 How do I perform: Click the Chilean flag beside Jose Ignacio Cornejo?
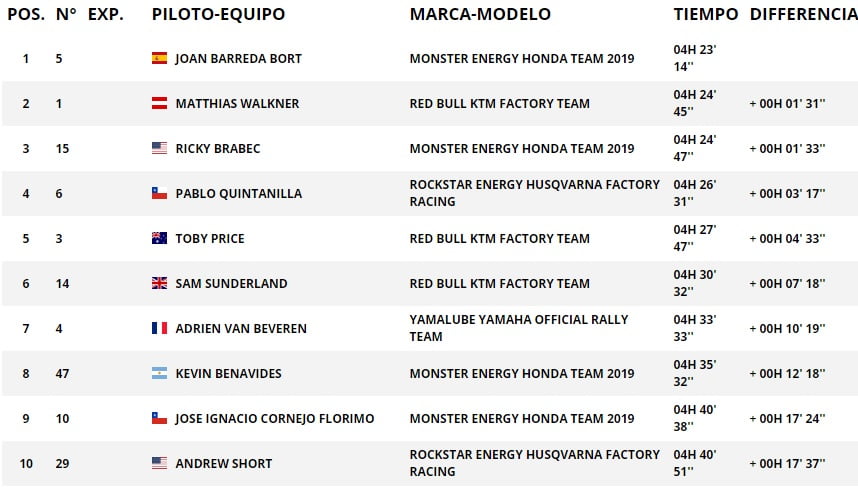pos(159,418)
